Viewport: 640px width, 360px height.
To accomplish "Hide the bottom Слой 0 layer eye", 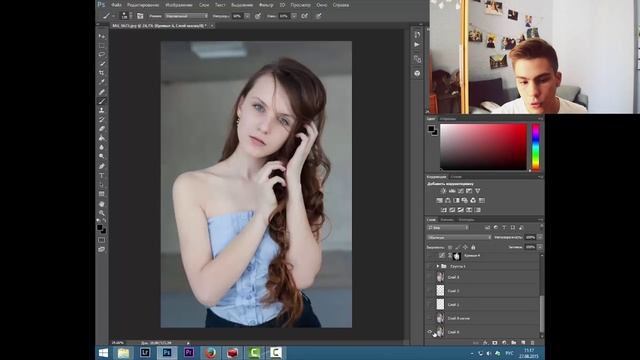I will click(x=430, y=332).
